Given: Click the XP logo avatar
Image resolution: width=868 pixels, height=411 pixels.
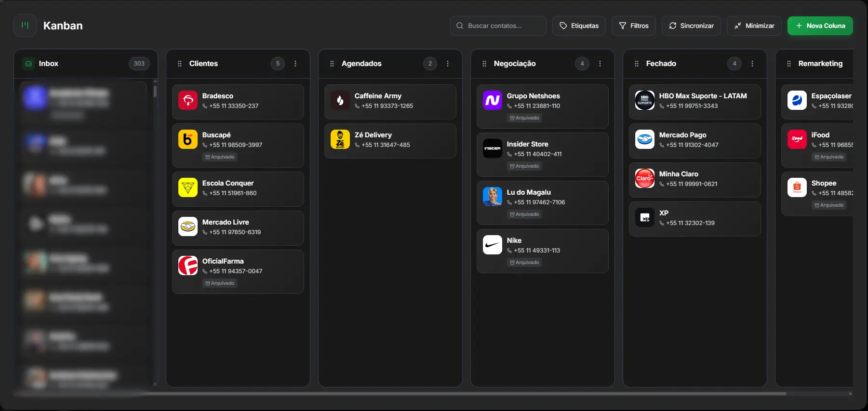Looking at the screenshot, I should pyautogui.click(x=645, y=217).
